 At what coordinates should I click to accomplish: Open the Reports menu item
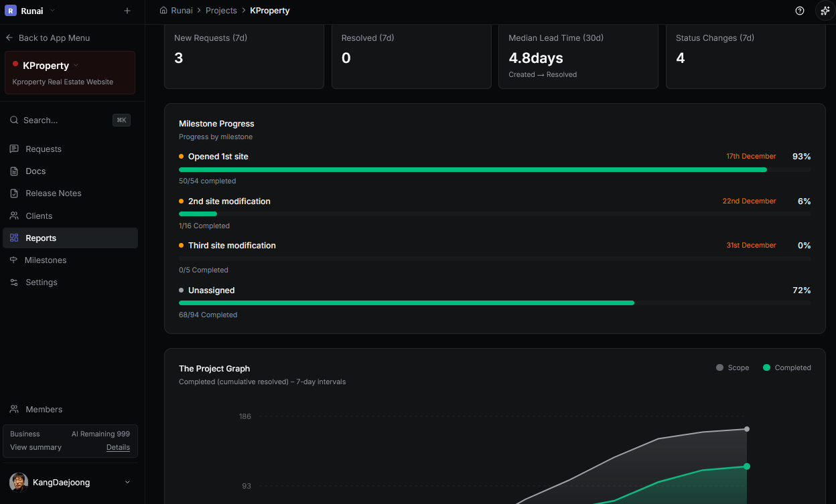[x=41, y=238]
